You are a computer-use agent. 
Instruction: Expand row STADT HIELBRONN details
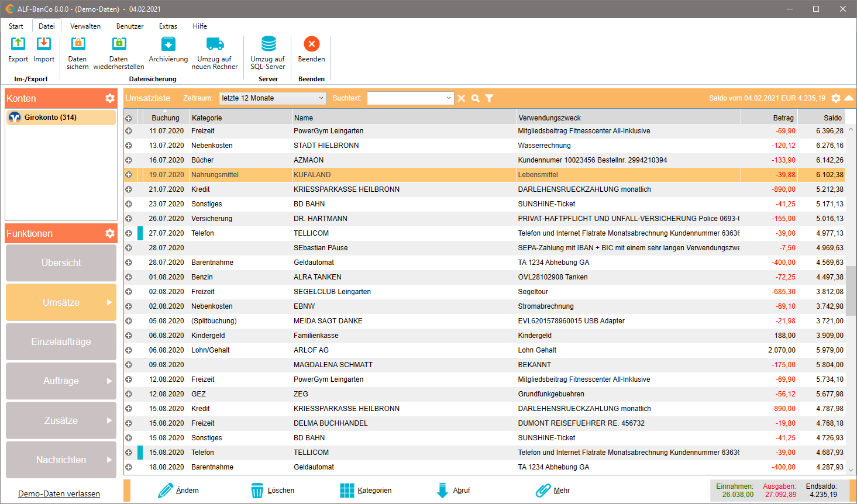[x=129, y=146]
